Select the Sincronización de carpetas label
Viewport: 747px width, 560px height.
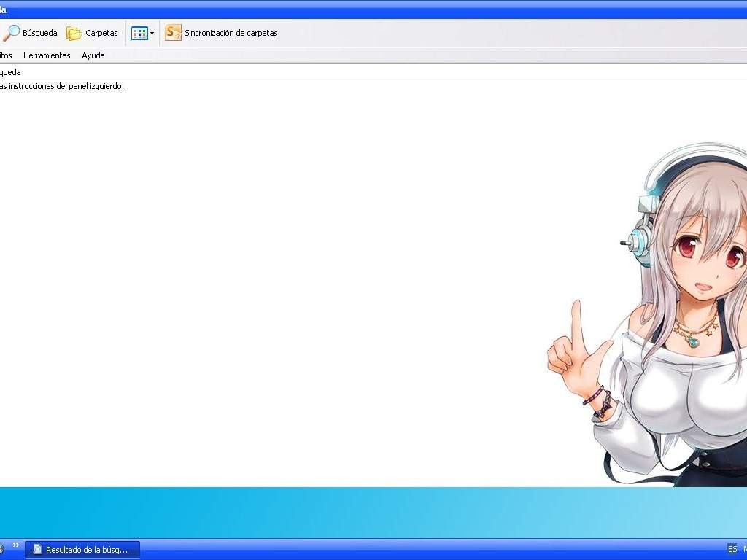tap(231, 33)
